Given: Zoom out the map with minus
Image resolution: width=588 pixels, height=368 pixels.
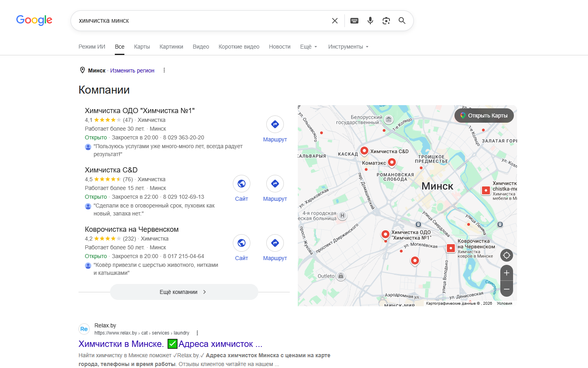Looking at the screenshot, I should click(507, 289).
